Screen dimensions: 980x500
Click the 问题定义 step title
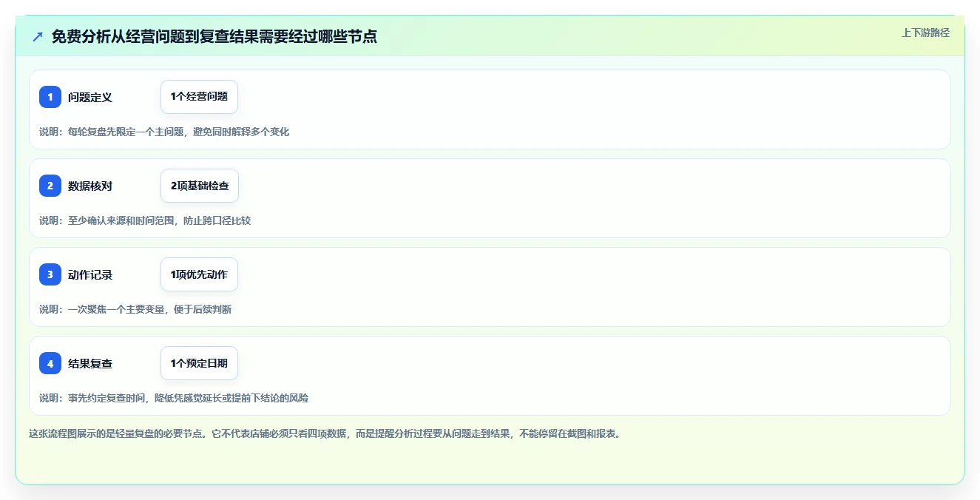pyautogui.click(x=90, y=97)
